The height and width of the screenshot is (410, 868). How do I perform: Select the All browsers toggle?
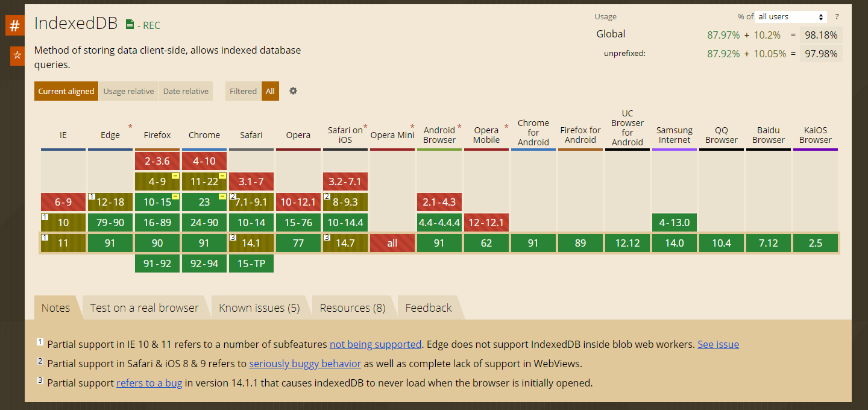[x=270, y=91]
